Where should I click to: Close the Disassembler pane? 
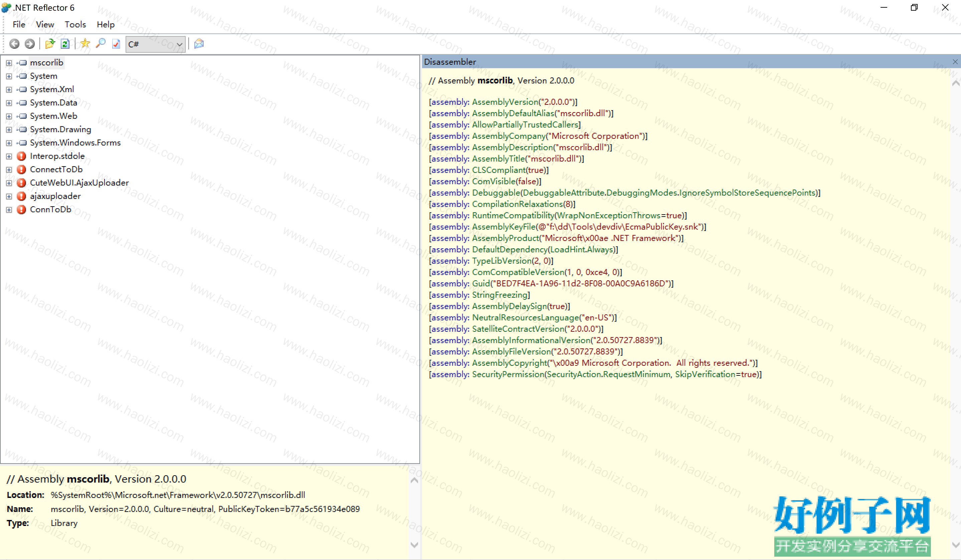[x=955, y=62]
